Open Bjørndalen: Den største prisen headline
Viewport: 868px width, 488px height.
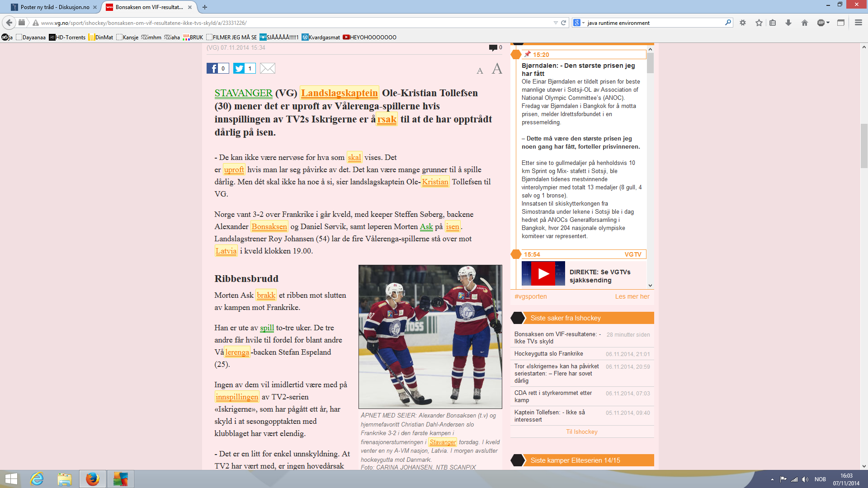pyautogui.click(x=578, y=70)
